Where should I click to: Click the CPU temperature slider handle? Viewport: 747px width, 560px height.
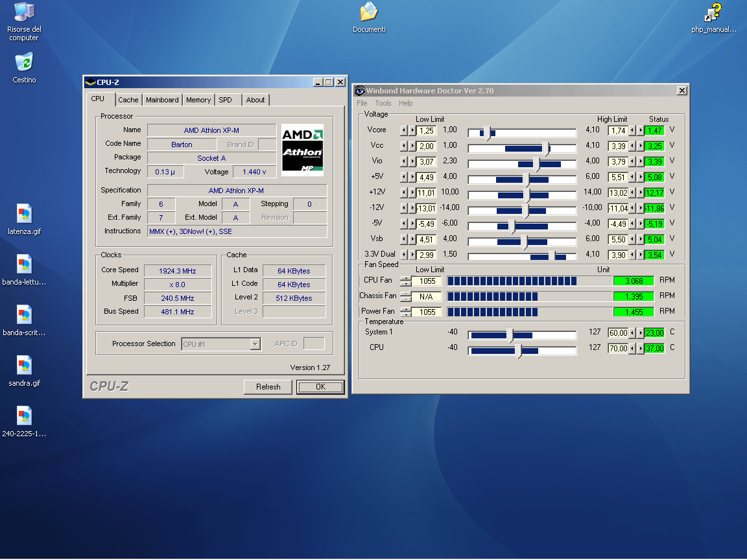tap(518, 351)
